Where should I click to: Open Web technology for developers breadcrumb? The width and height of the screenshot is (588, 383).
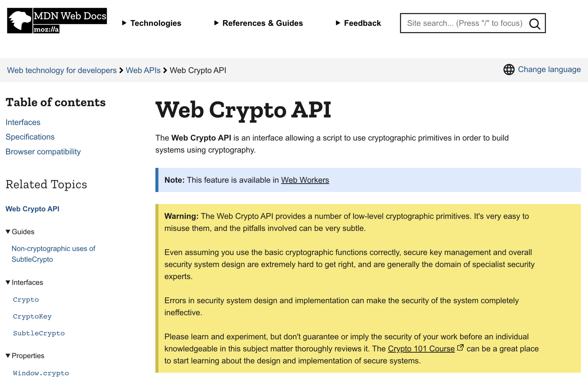[x=62, y=70]
